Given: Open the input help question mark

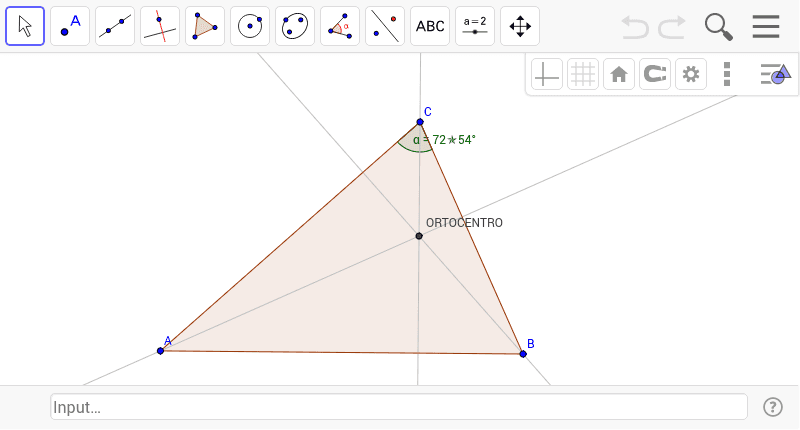Looking at the screenshot, I should coord(772,407).
